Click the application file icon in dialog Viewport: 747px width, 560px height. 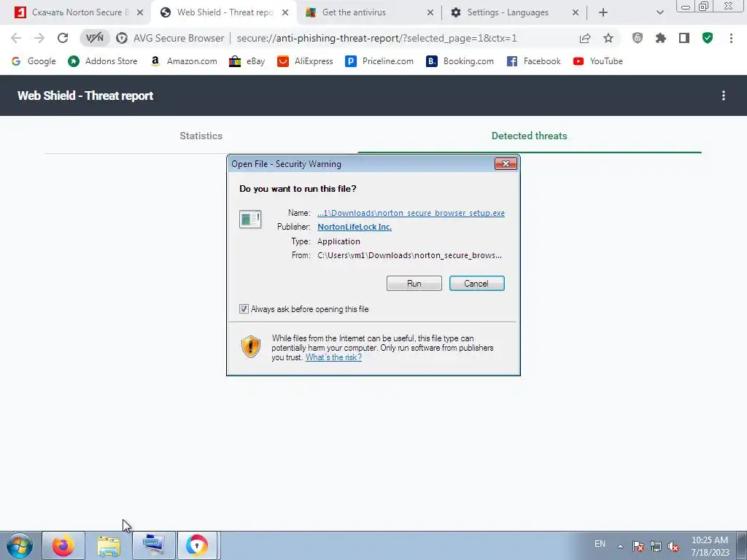click(250, 219)
